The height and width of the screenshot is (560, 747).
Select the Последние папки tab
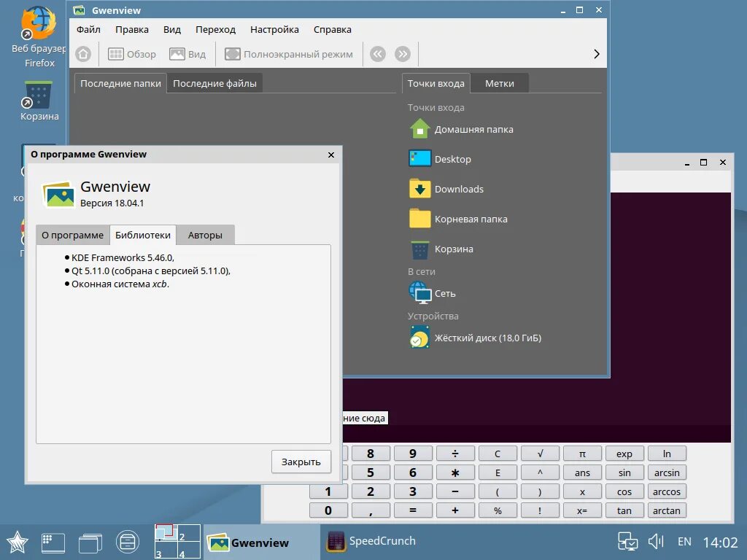pyautogui.click(x=120, y=83)
